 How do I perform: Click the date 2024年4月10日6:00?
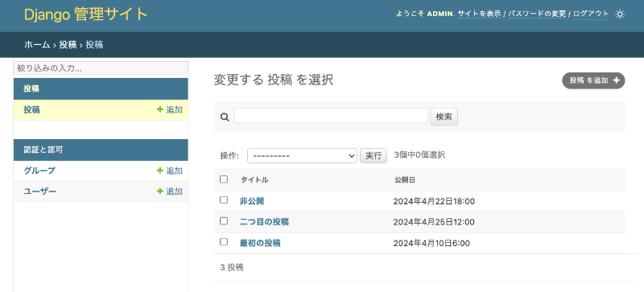(x=431, y=243)
